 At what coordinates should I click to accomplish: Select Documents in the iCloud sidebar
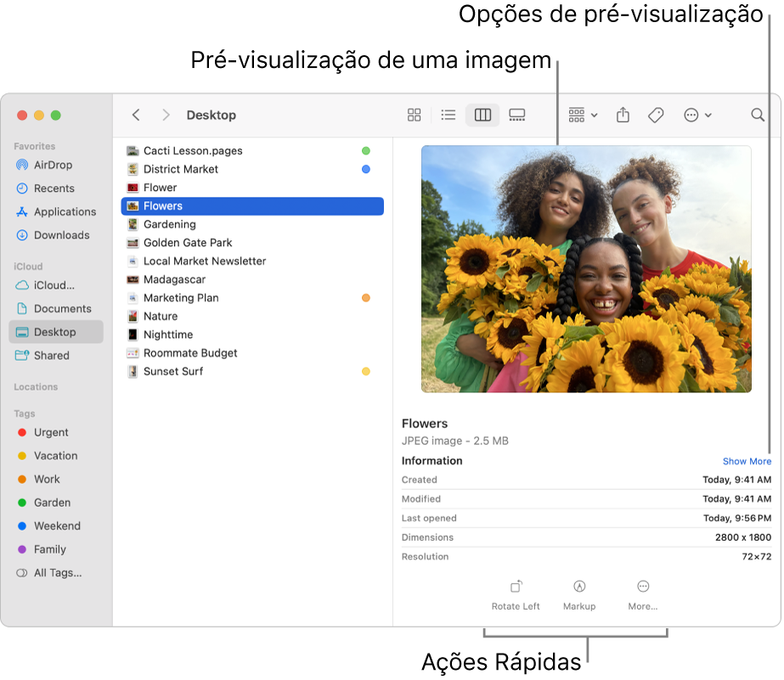[x=54, y=308]
